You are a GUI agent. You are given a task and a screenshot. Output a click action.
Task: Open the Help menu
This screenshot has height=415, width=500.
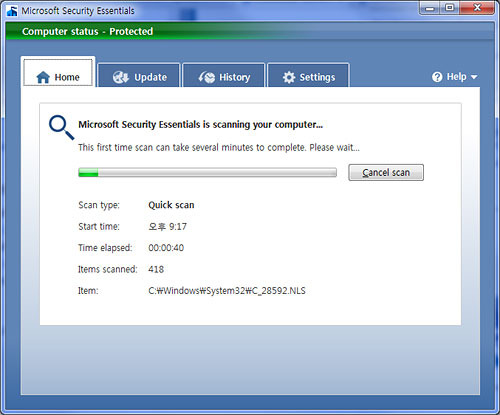(x=455, y=77)
